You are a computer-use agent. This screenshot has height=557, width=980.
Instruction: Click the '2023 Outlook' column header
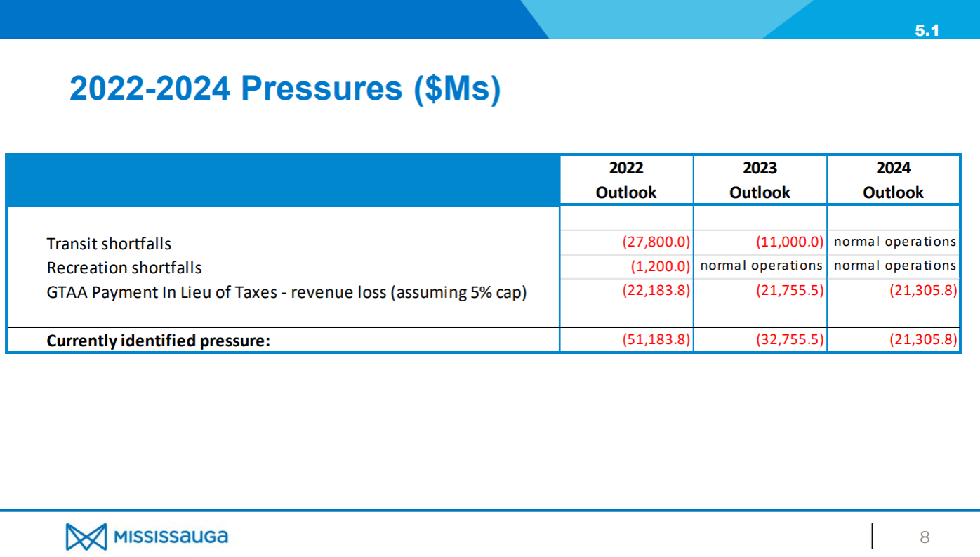760,180
